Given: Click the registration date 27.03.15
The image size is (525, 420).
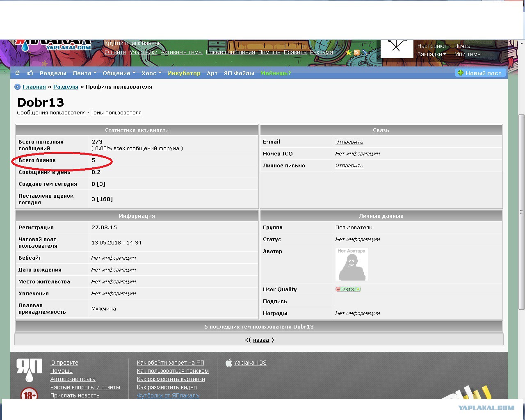Looking at the screenshot, I should pyautogui.click(x=104, y=228).
